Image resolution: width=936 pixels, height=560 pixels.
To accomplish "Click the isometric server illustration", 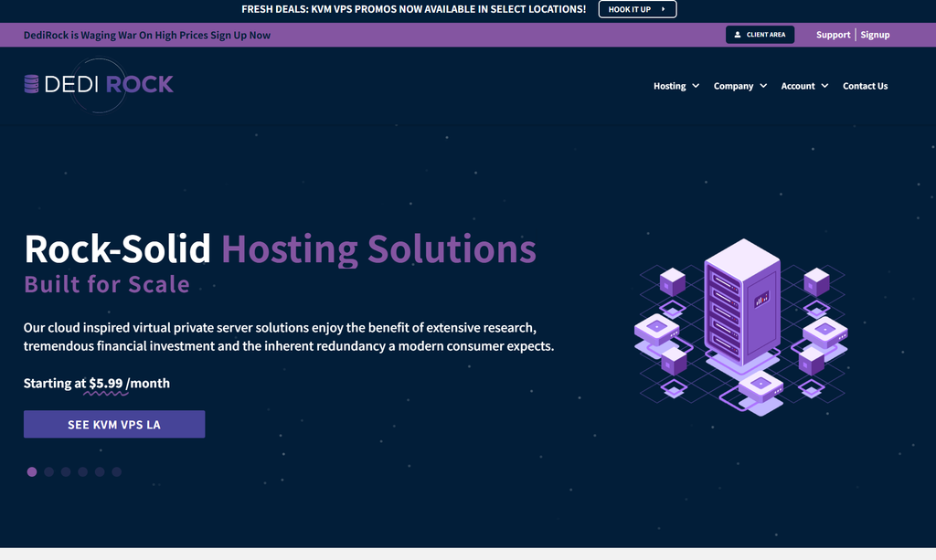I will click(740, 327).
